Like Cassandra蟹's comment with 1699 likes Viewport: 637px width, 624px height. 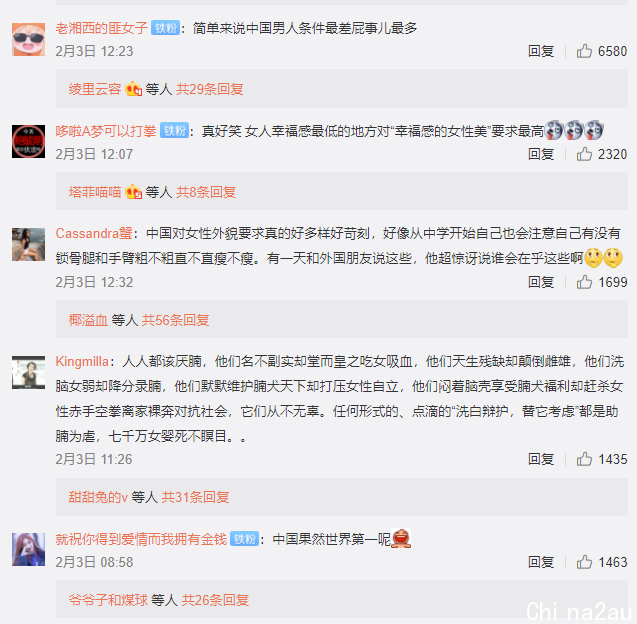pyautogui.click(x=584, y=282)
